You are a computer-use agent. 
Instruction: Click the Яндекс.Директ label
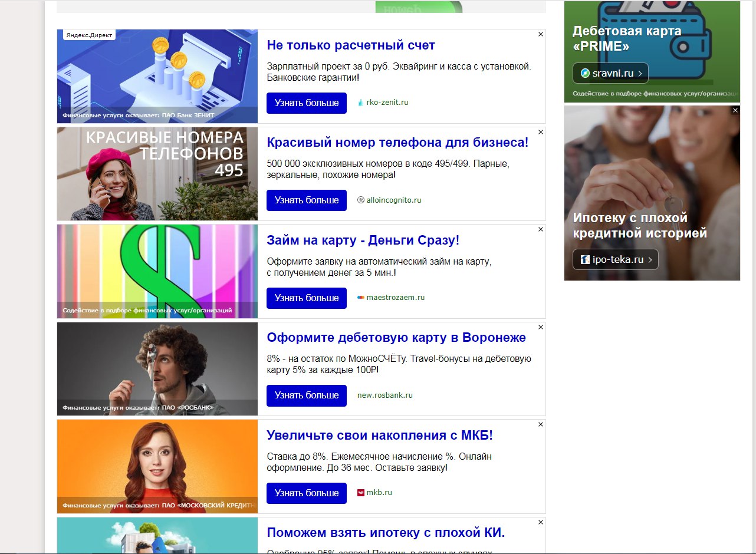[x=90, y=35]
